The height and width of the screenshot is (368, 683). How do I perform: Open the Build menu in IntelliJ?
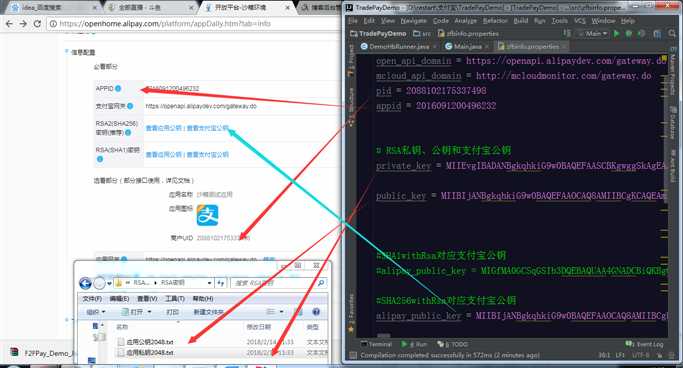click(521, 20)
